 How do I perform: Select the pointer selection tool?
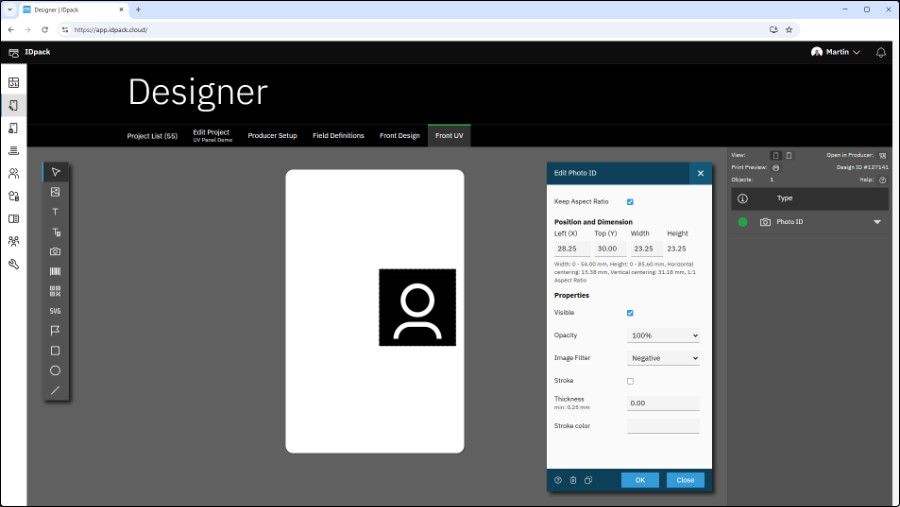point(55,172)
